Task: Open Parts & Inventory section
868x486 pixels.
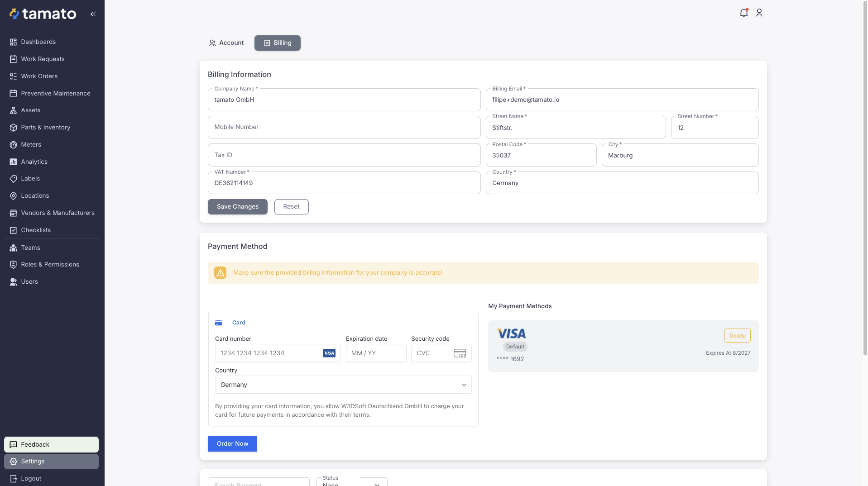Action: pyautogui.click(x=45, y=128)
